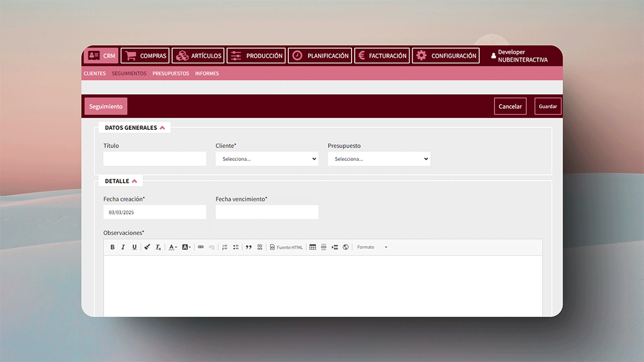Screen dimensions: 644x362
Task: Apply block quote formatting
Action: click(x=248, y=247)
